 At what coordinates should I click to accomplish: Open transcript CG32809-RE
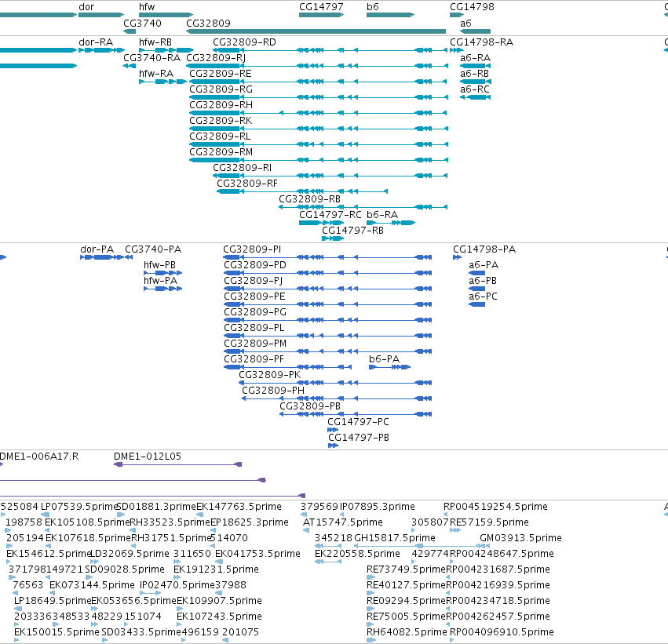tap(221, 74)
